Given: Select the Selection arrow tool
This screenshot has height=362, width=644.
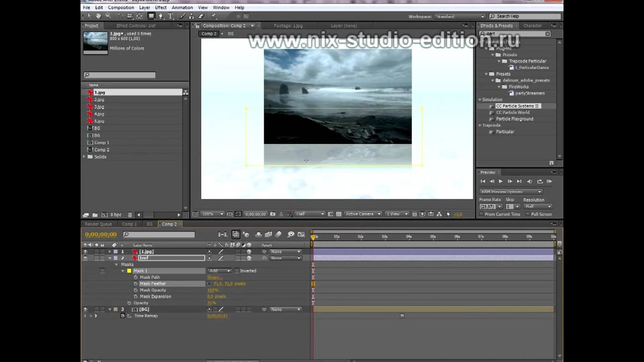Looking at the screenshot, I should pos(89,16).
